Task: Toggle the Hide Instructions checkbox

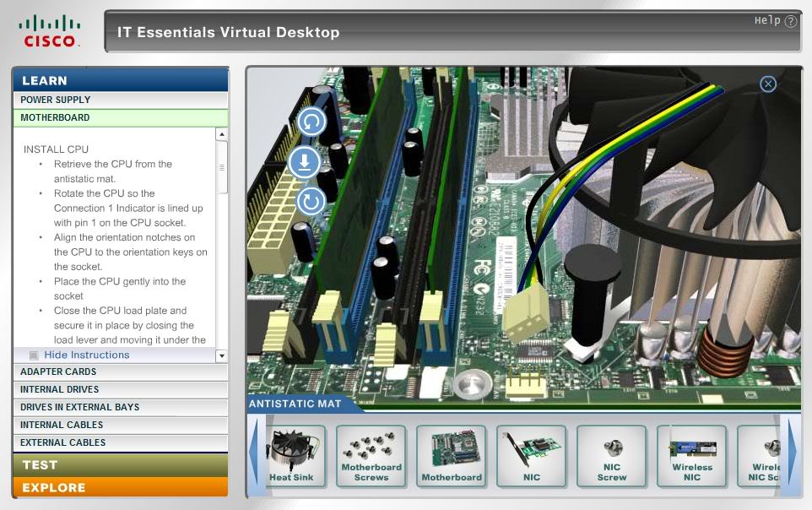Action: coord(34,355)
